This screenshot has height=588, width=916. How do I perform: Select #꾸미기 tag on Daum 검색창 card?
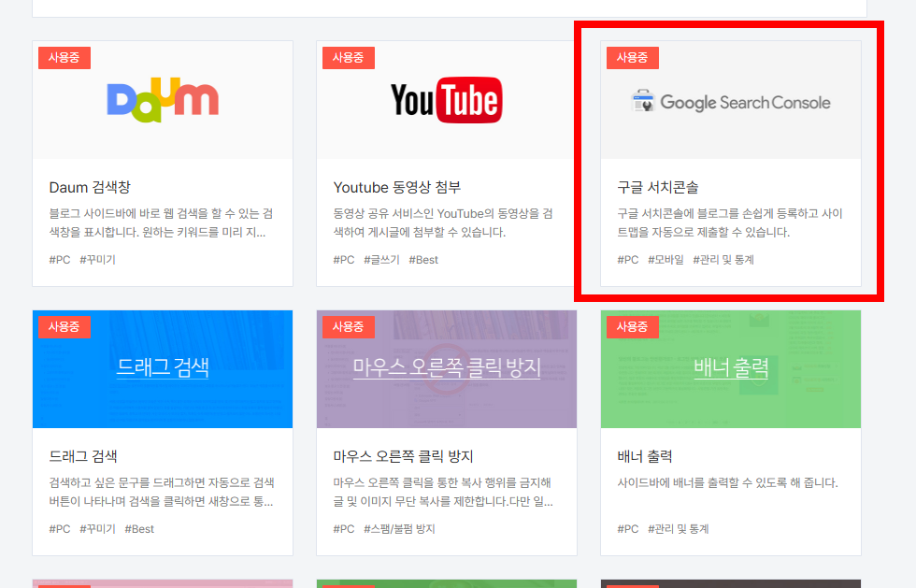coord(97,260)
